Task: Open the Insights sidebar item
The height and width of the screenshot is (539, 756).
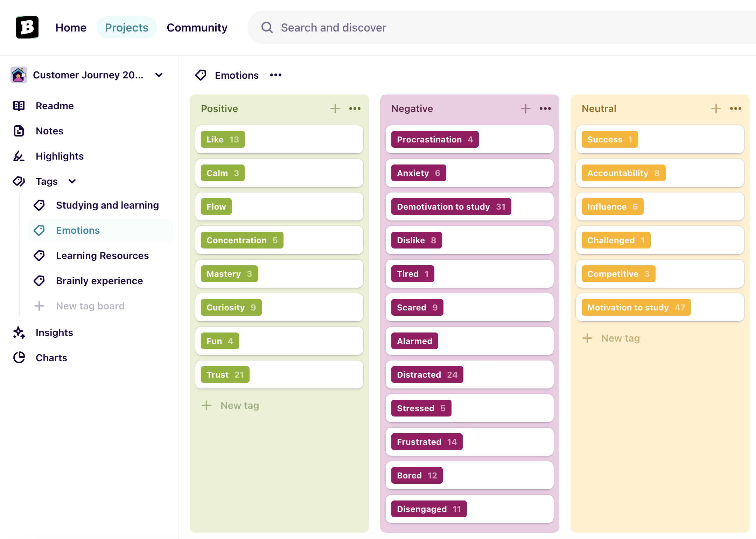Action: coord(54,332)
